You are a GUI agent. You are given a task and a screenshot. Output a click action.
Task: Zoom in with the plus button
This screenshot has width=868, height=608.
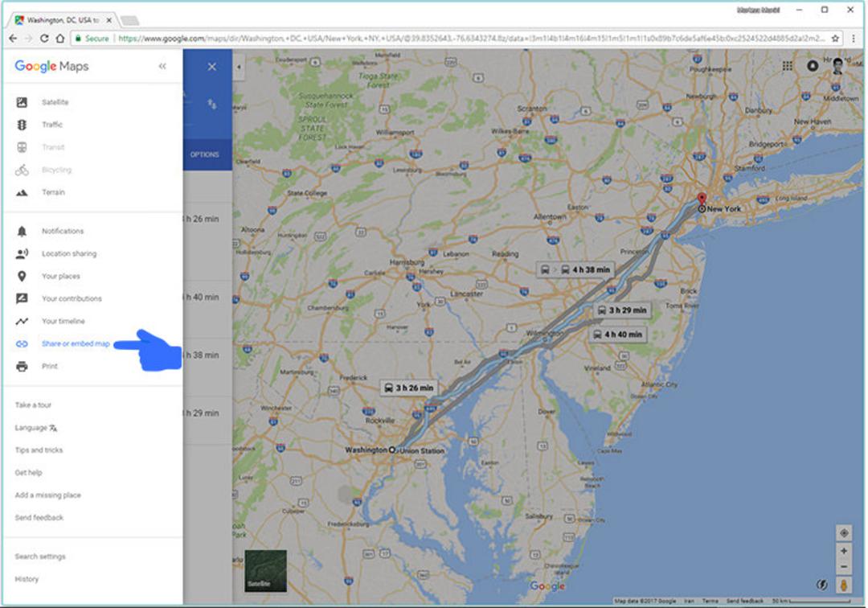(x=844, y=551)
